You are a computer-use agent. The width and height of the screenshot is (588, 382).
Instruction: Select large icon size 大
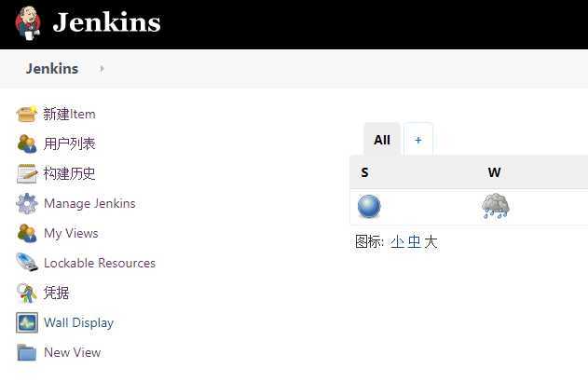[431, 242]
